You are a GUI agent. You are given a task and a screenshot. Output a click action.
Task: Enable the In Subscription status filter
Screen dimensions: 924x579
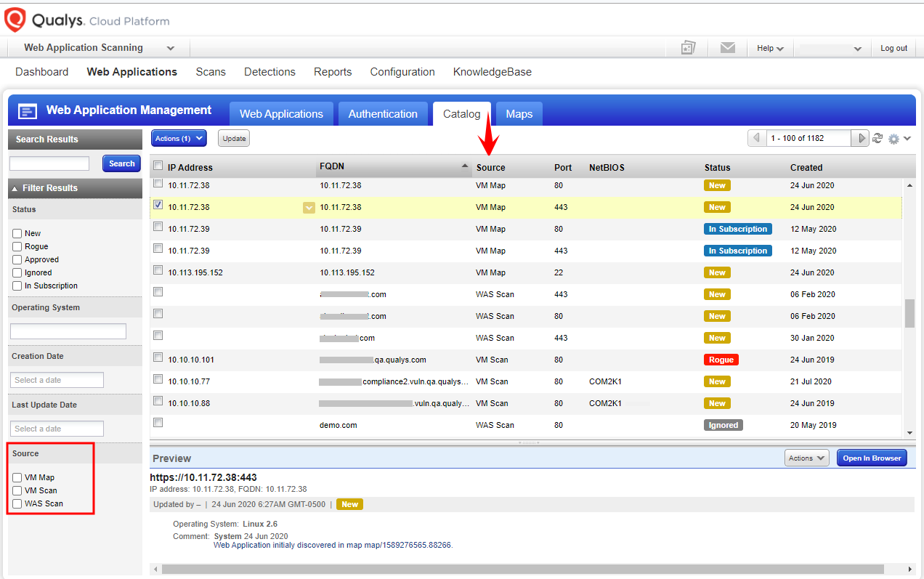pyautogui.click(x=17, y=286)
